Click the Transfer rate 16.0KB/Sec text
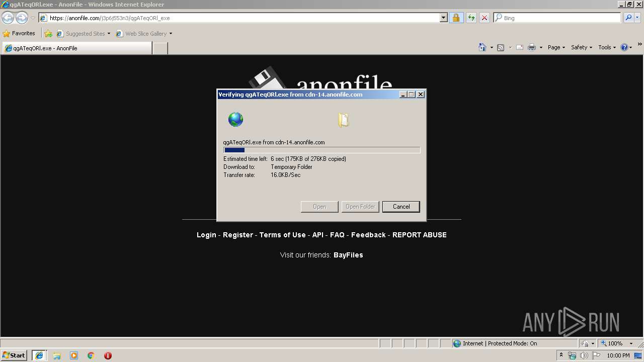Screen dimensions: 644x362 click(x=262, y=175)
